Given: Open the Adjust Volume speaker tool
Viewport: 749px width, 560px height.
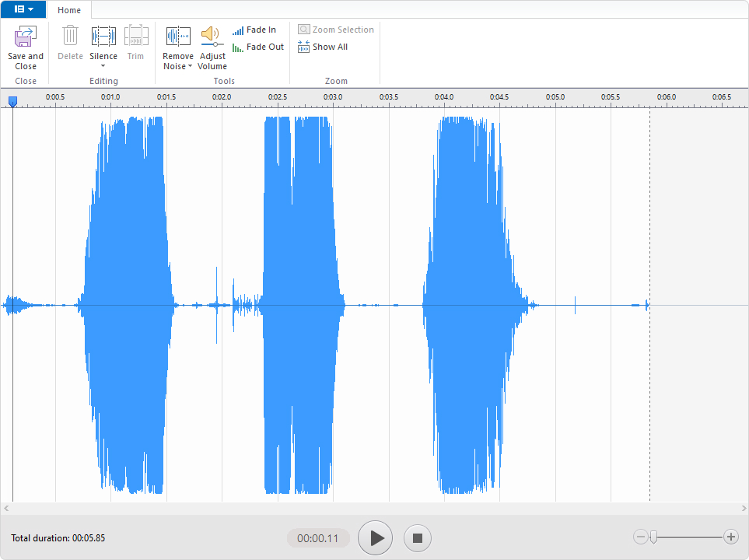Looking at the screenshot, I should click(212, 37).
